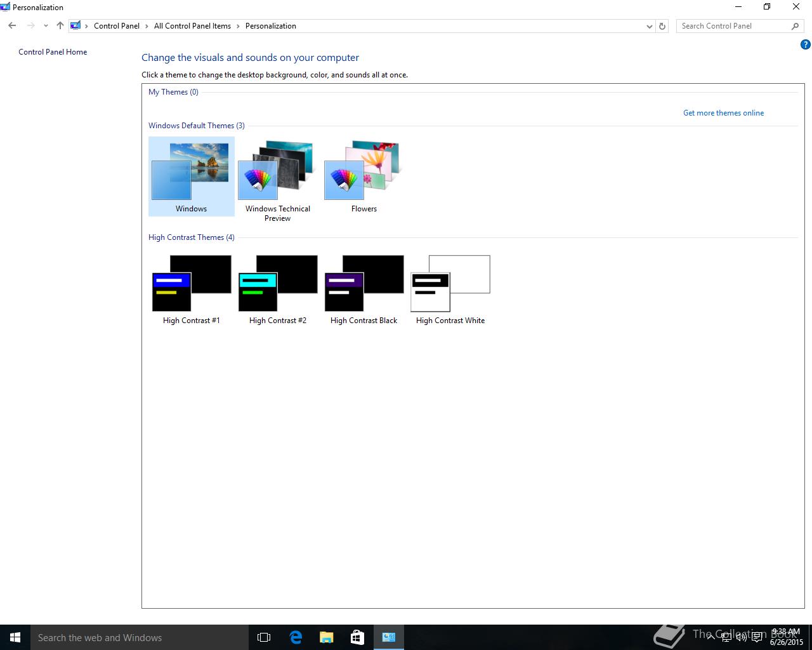Expand chevron after All Control Panel Items
This screenshot has width=812, height=650.
(238, 26)
